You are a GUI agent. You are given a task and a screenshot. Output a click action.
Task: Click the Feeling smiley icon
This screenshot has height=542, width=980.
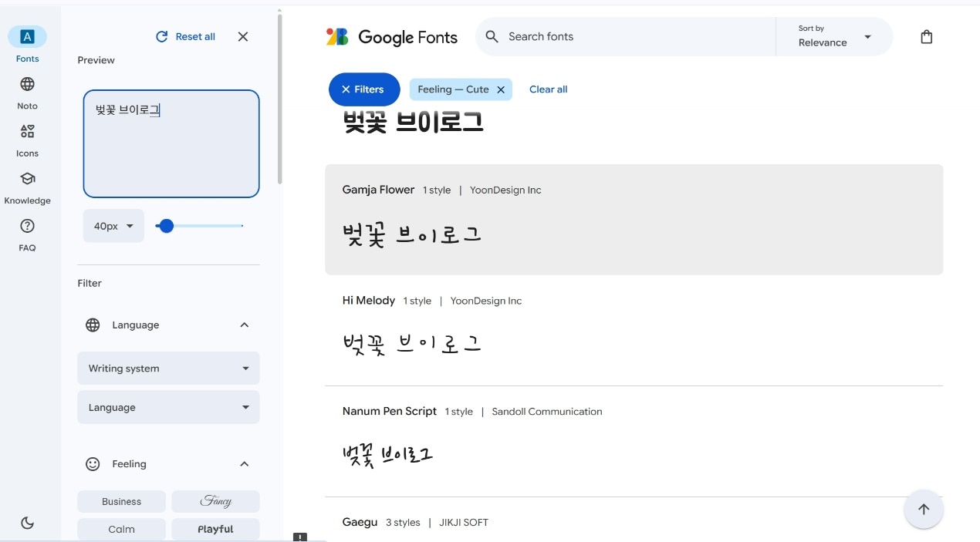(x=93, y=464)
